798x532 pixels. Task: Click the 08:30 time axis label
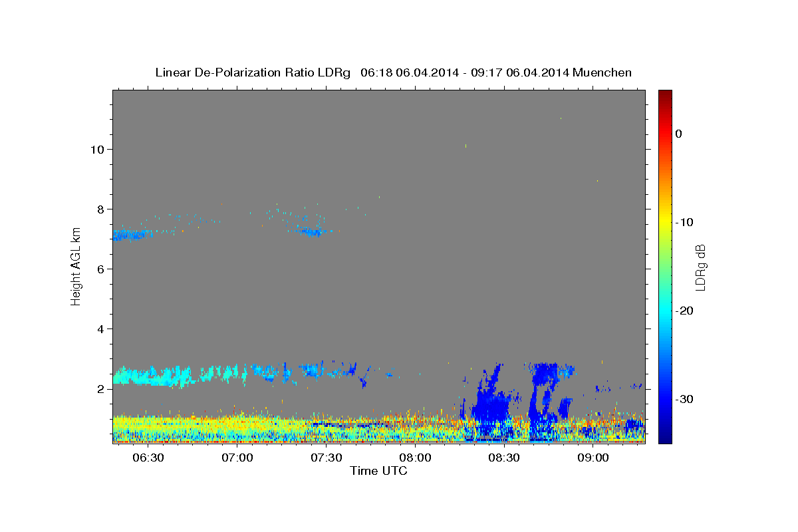(x=504, y=458)
